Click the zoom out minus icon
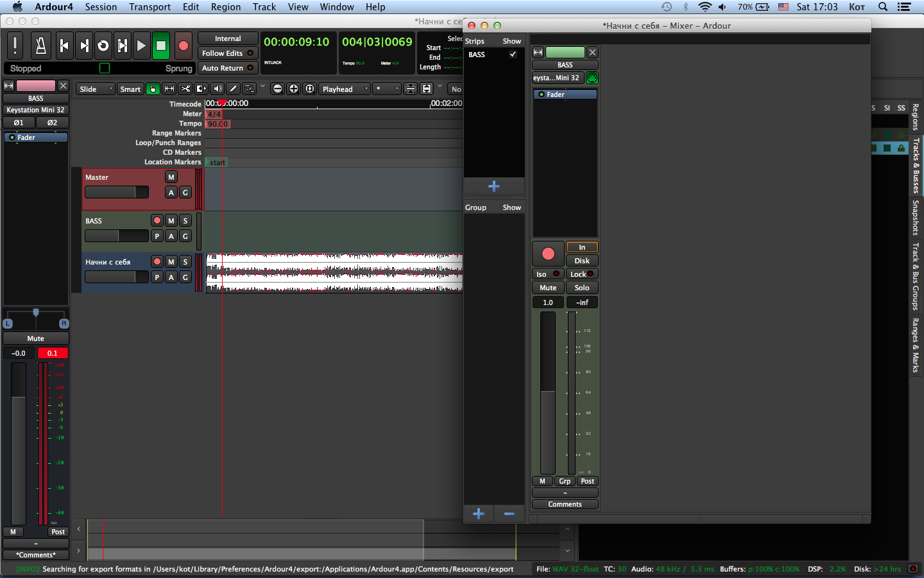924x578 pixels. click(278, 89)
